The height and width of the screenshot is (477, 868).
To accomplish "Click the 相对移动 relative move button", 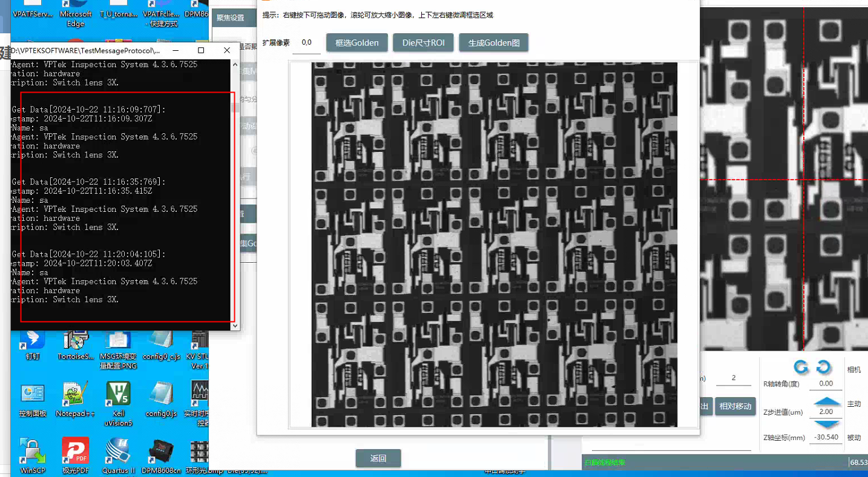I will point(735,406).
